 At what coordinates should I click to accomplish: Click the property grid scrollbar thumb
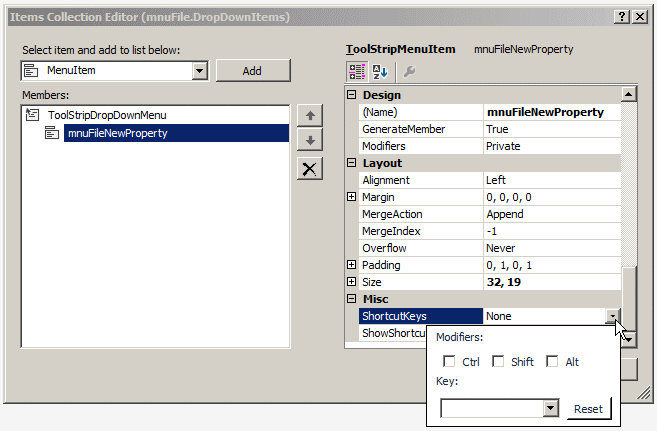tap(629, 299)
